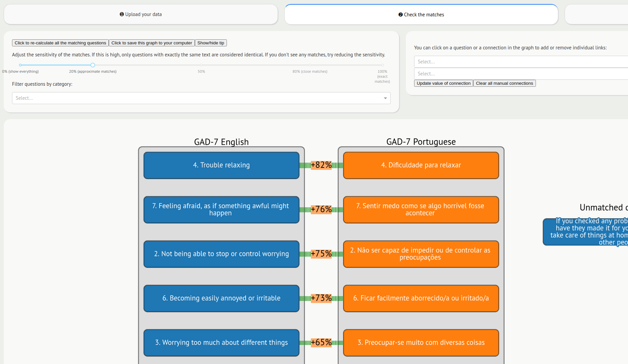
Task: Switch to the 'Check the matches' tab
Action: coord(421,15)
